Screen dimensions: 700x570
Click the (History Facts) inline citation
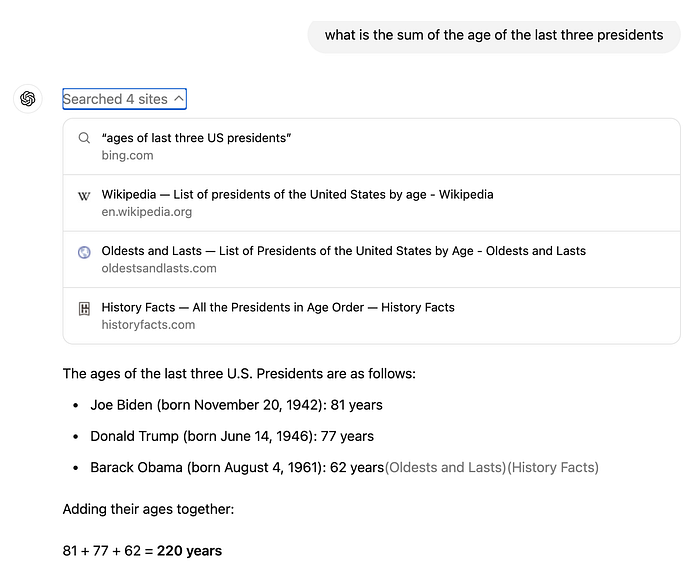(x=553, y=467)
